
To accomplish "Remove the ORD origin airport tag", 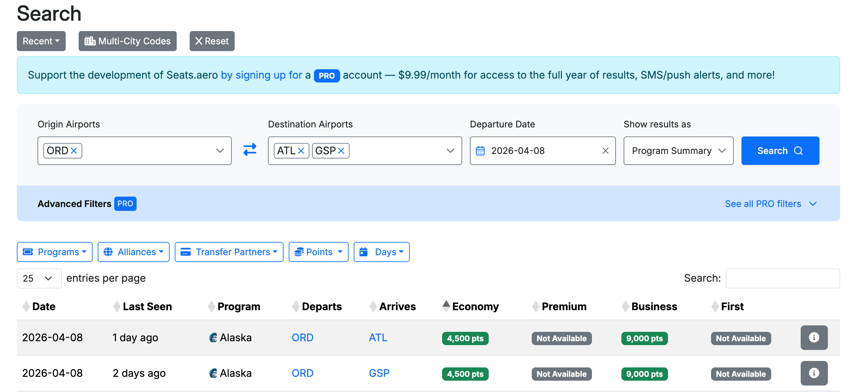I will [74, 150].
